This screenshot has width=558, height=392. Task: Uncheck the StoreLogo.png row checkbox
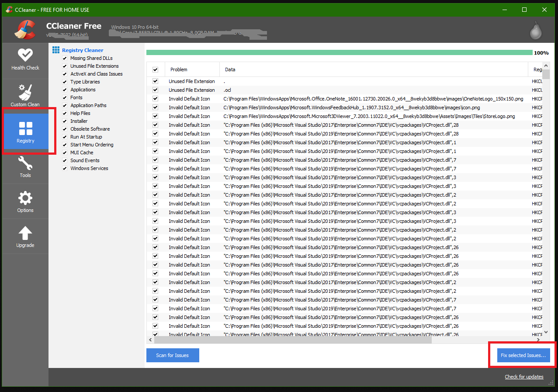(x=155, y=116)
